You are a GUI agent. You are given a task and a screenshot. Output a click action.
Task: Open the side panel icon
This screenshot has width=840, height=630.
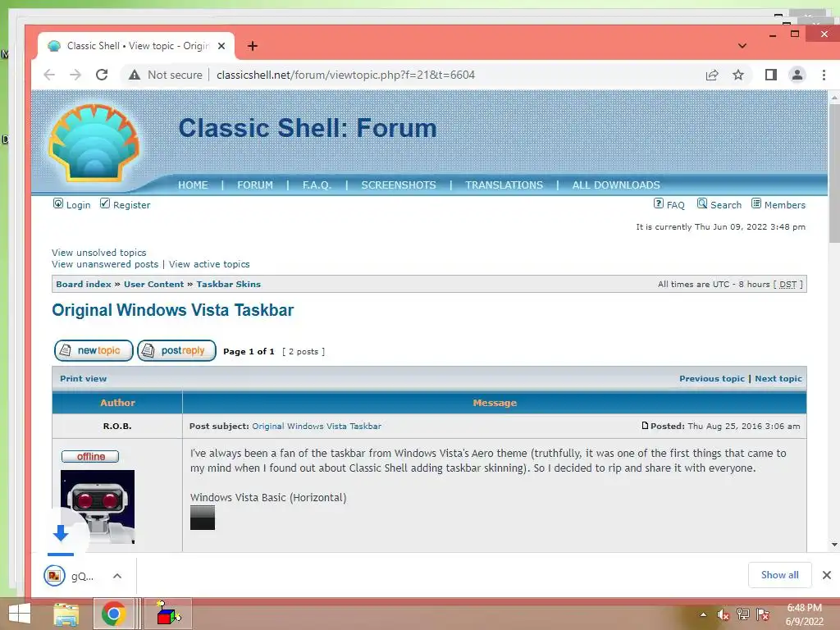coord(771,75)
